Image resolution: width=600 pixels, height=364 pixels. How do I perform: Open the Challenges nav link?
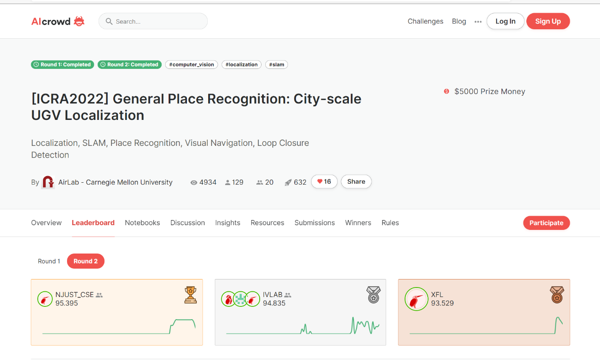(x=425, y=21)
